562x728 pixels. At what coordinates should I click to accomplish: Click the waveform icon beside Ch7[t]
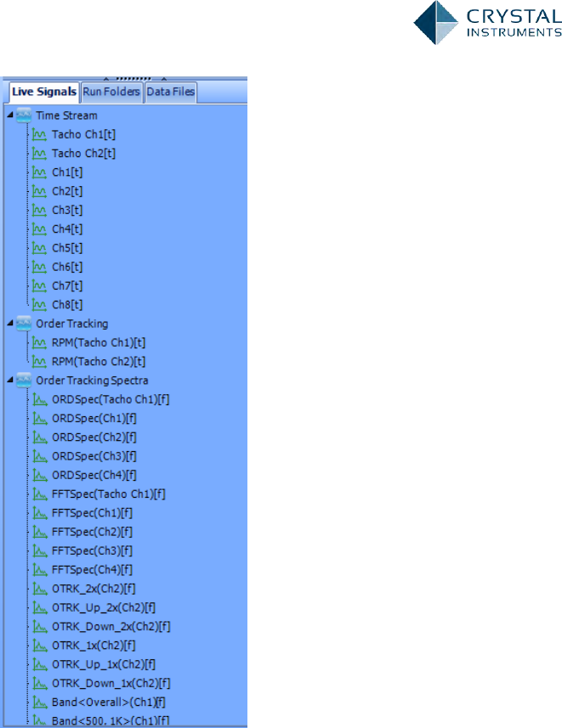pos(39,286)
